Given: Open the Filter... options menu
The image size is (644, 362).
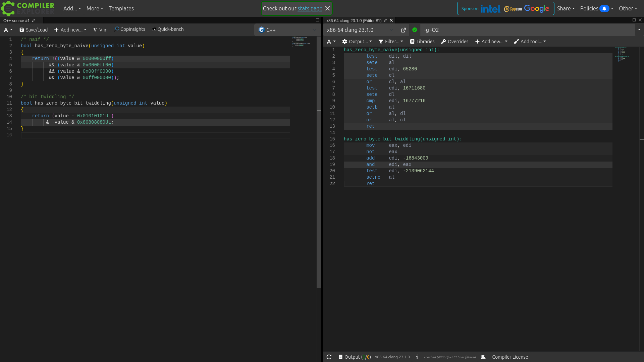Looking at the screenshot, I should (x=391, y=42).
